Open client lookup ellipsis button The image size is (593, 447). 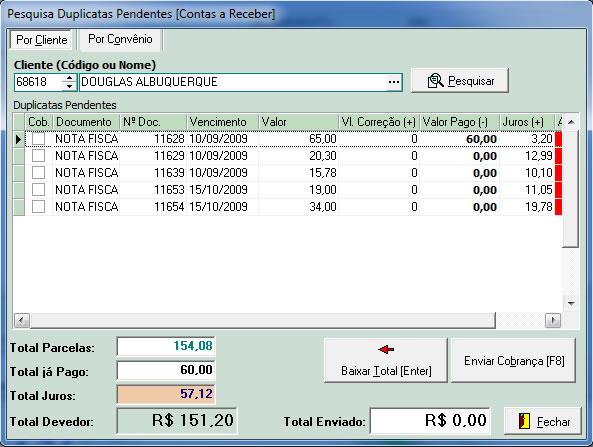coord(394,82)
